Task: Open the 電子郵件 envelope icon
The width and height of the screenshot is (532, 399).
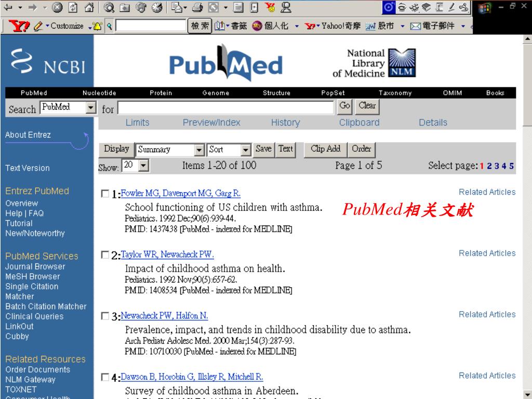Action: [415, 26]
